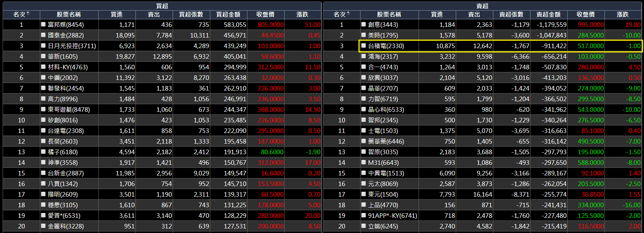644x233 pixels.
Task: Tick the checkbox for 華新(1605)
Action: point(43,56)
